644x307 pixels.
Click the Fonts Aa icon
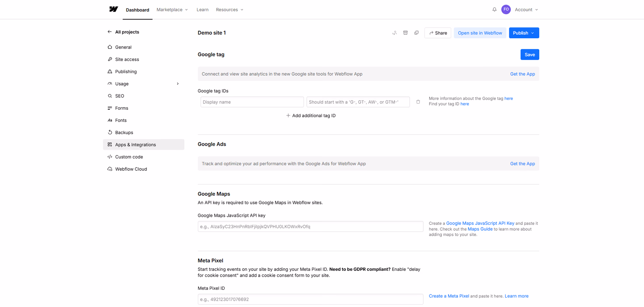coord(110,120)
